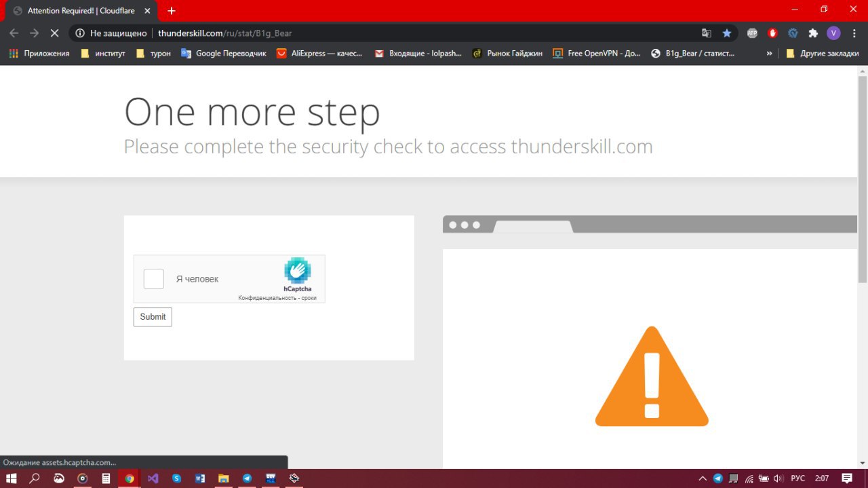This screenshot has width=868, height=488.
Task: Click the Submit button
Action: click(153, 317)
